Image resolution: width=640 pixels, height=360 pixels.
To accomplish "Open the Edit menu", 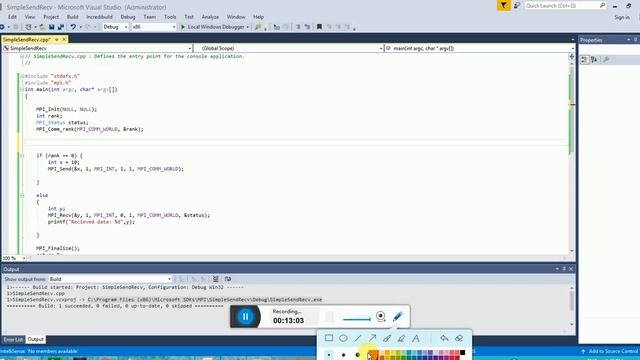I will click(x=12, y=17).
